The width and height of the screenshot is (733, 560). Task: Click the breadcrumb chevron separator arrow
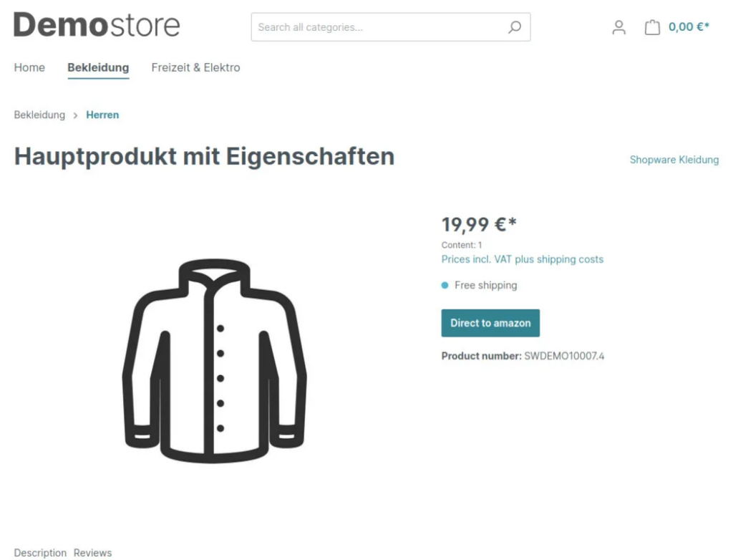[x=75, y=115]
